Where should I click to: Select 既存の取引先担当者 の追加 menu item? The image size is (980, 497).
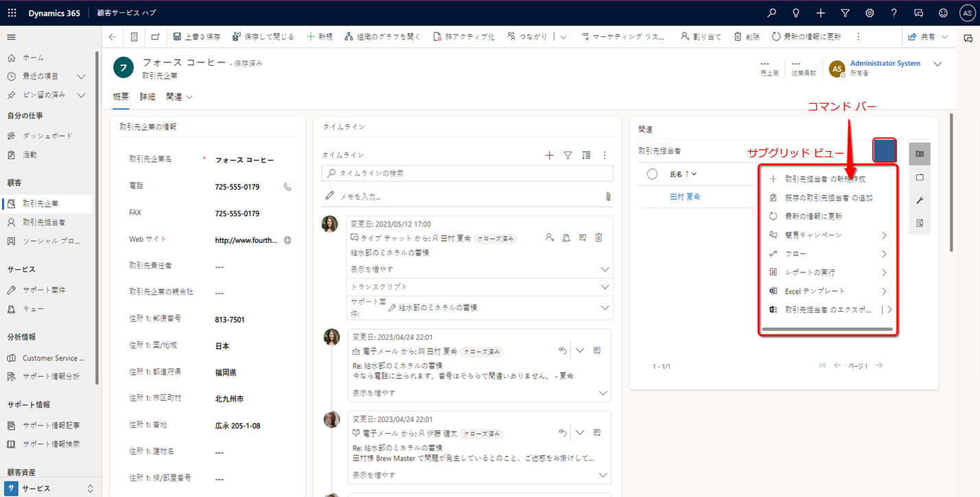click(x=828, y=198)
